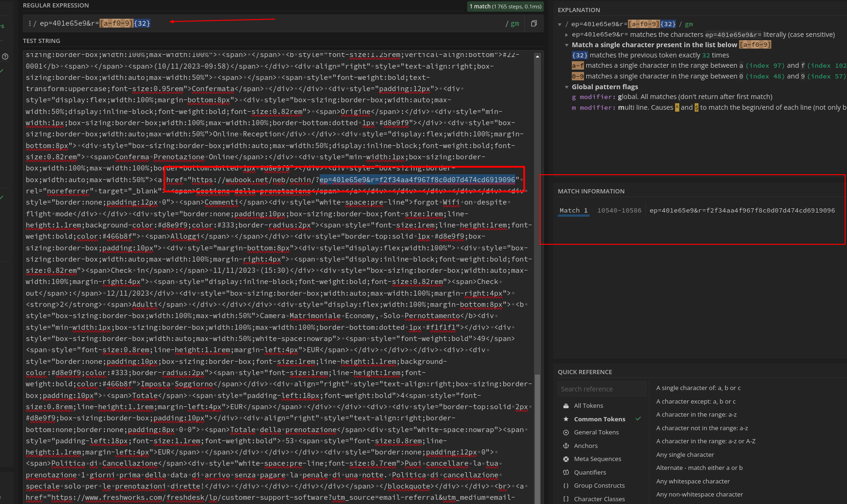Expand the 'ep=401e65e9&r=' literal match explanation
The width and height of the screenshot is (847, 504).
pyautogui.click(x=566, y=35)
